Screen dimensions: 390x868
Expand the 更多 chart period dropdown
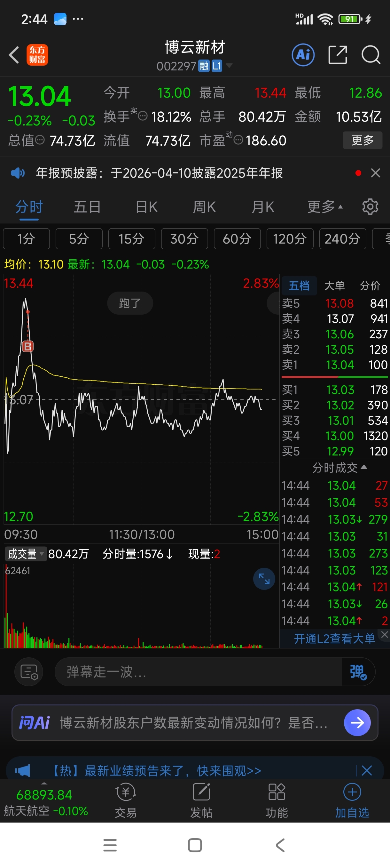click(325, 206)
